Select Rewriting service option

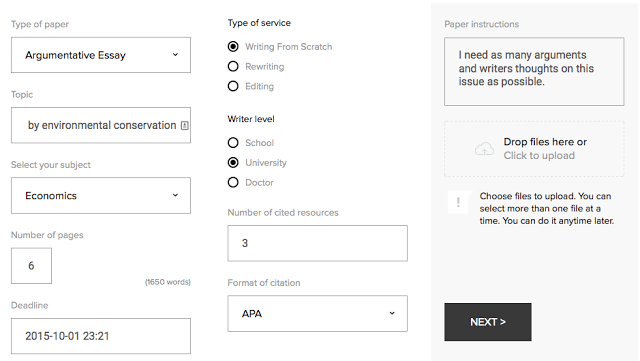[x=233, y=66]
